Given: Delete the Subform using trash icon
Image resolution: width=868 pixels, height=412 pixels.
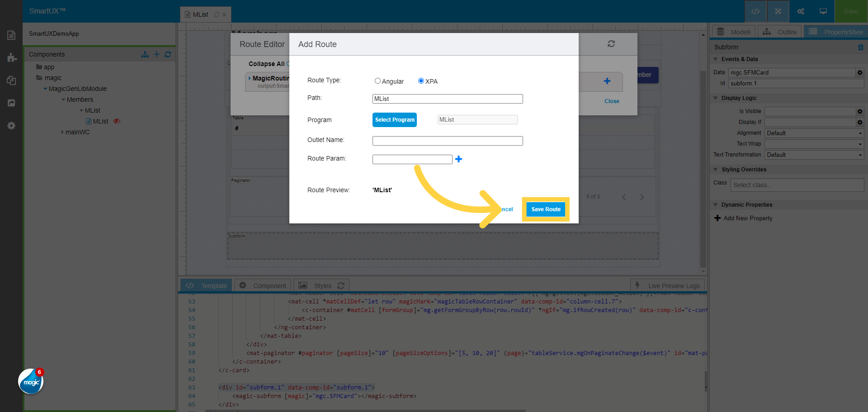Looking at the screenshot, I should [860, 47].
